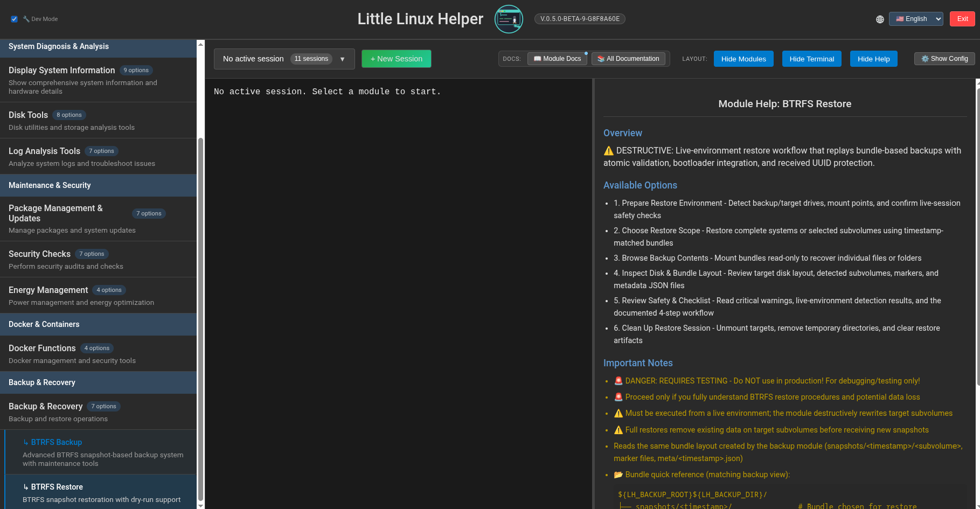Open All Documentation
The height and width of the screenshot is (509, 980).
point(628,59)
